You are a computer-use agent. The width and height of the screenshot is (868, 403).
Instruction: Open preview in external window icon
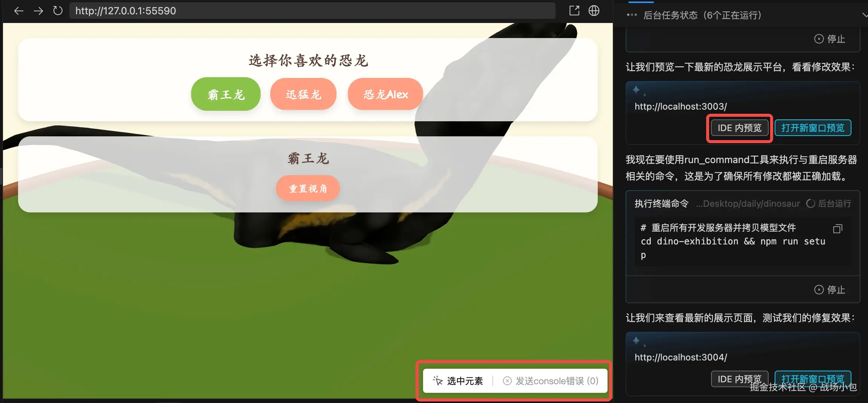574,11
